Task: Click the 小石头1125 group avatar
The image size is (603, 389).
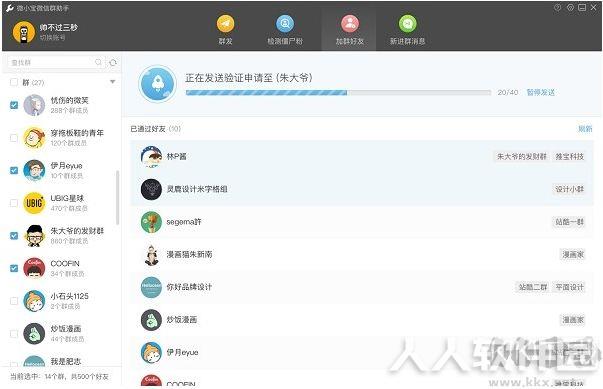Action: coord(34,301)
